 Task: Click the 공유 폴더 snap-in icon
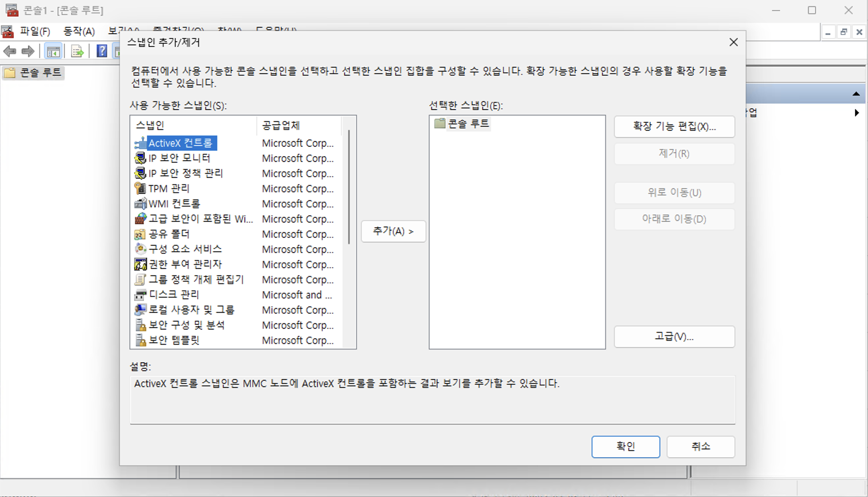coord(140,234)
